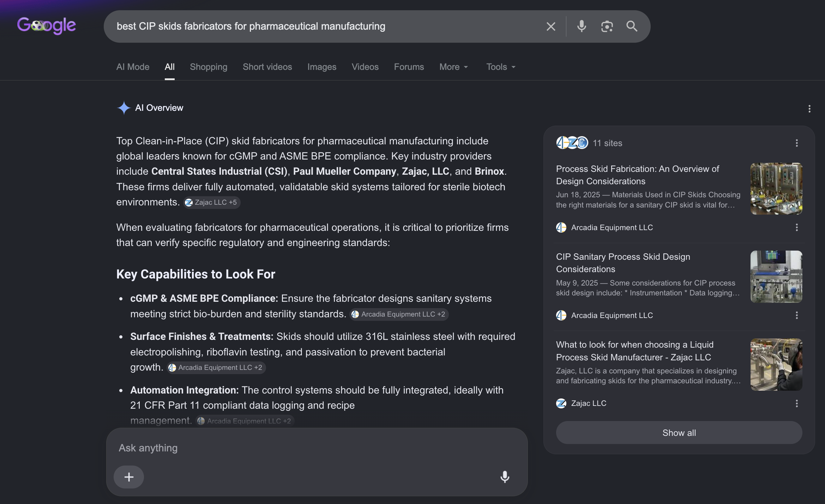Image resolution: width=825 pixels, height=504 pixels.
Task: Click the AI Overview label
Action: [159, 108]
